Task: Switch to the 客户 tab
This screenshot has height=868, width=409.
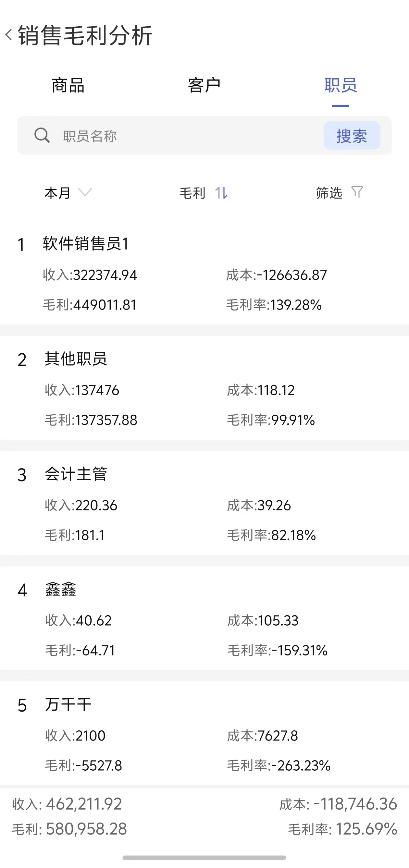Action: point(204,85)
